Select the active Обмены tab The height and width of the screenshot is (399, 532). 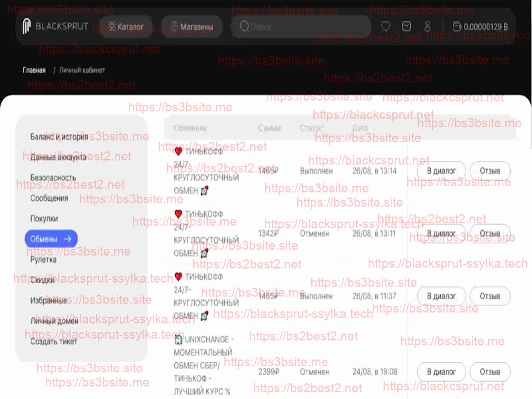[x=51, y=239]
